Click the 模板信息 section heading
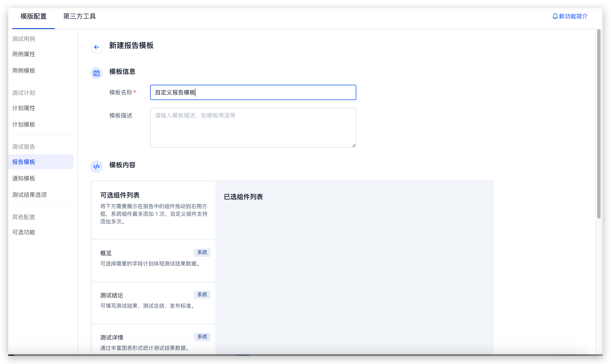Screen dimensions: 611x364 (x=122, y=72)
